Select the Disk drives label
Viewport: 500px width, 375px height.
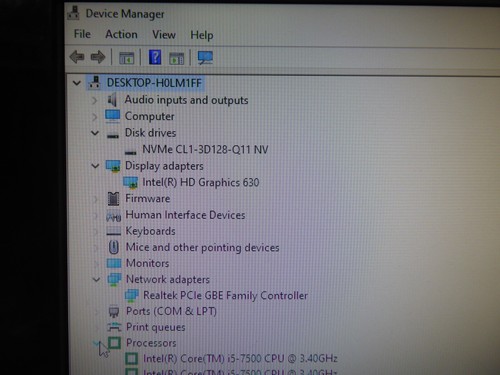pyautogui.click(x=150, y=133)
